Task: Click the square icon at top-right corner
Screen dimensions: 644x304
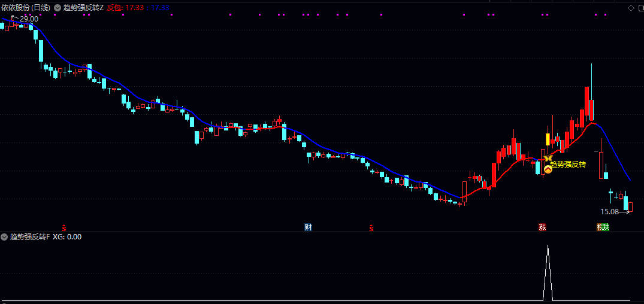Action: tap(642, 8)
